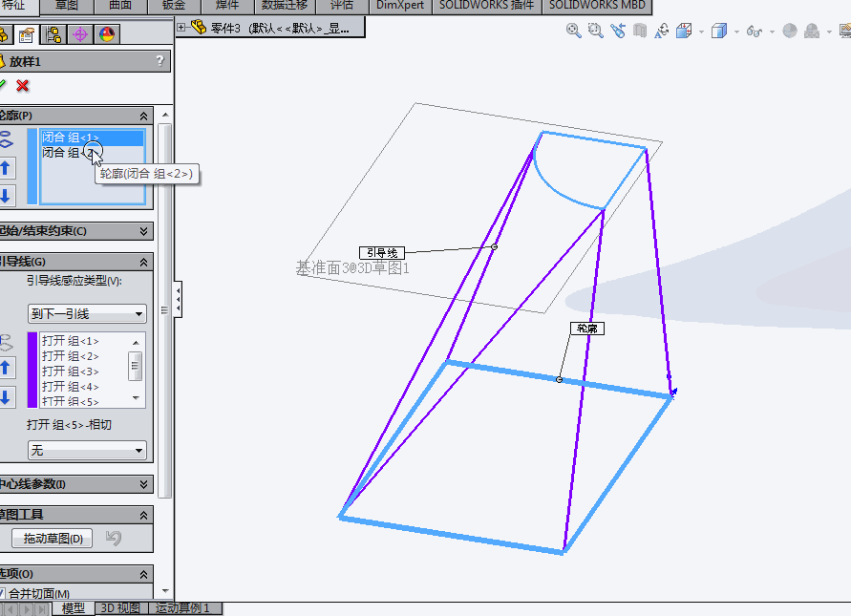
Task: Switch to 钣金 ribbon tab
Action: [x=174, y=6]
